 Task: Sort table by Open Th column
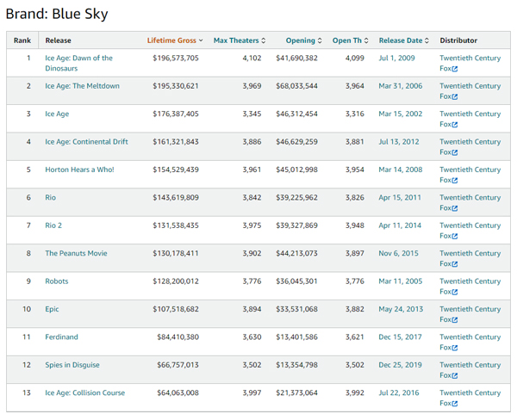[350, 40]
